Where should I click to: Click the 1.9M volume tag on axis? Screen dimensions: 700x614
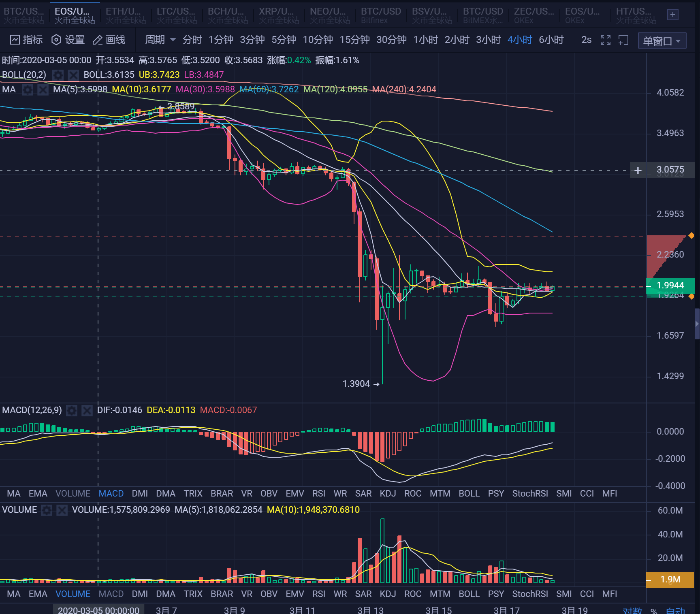click(x=670, y=580)
